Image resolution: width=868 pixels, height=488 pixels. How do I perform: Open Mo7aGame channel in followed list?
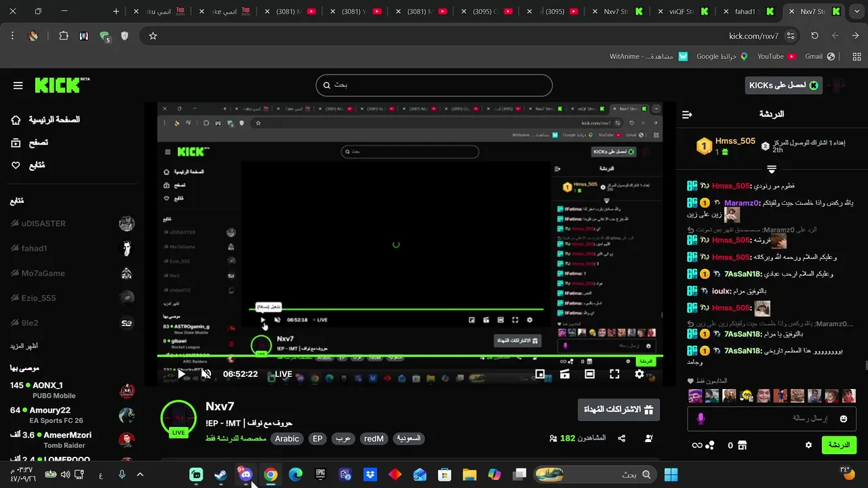click(x=72, y=274)
